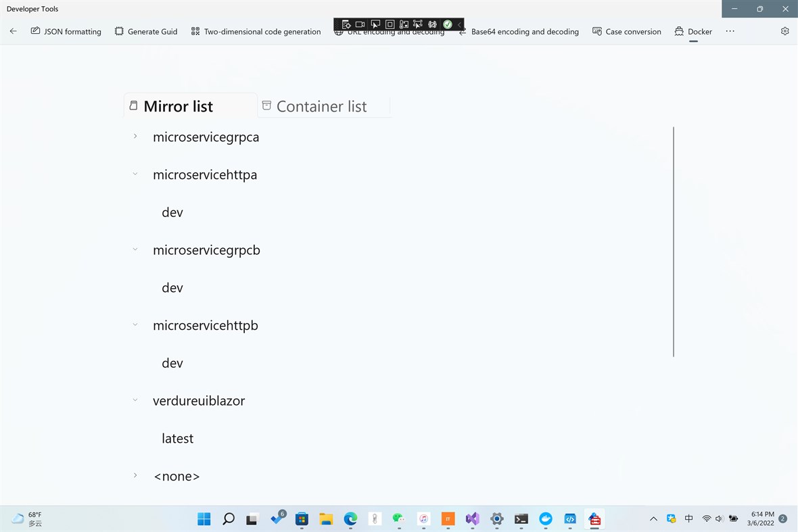Select dev tag under microservicehttpb
Image resolution: width=798 pixels, height=532 pixels.
(x=172, y=363)
